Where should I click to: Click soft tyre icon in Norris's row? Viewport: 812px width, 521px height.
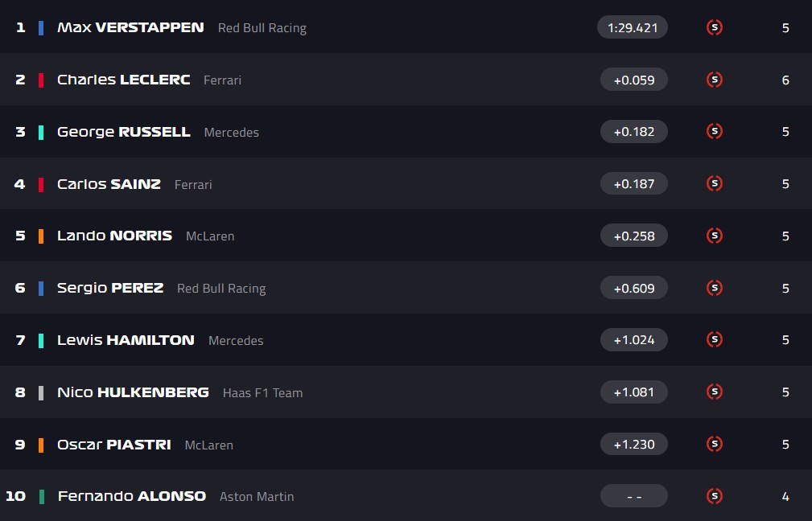[714, 236]
